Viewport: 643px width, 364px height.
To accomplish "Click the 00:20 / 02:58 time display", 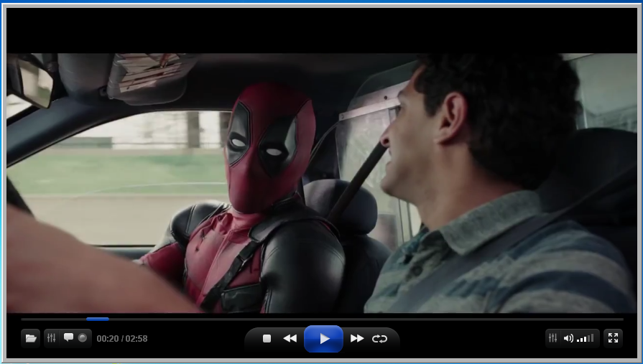I will 122,339.
